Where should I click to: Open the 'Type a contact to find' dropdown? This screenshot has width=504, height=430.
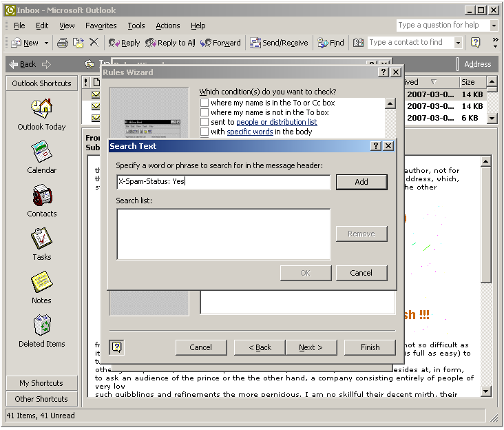(458, 43)
